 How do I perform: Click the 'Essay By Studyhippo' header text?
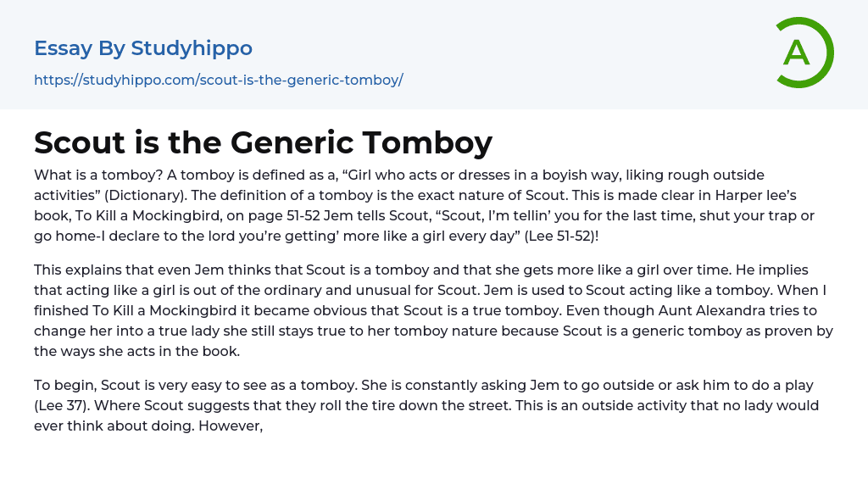143,48
